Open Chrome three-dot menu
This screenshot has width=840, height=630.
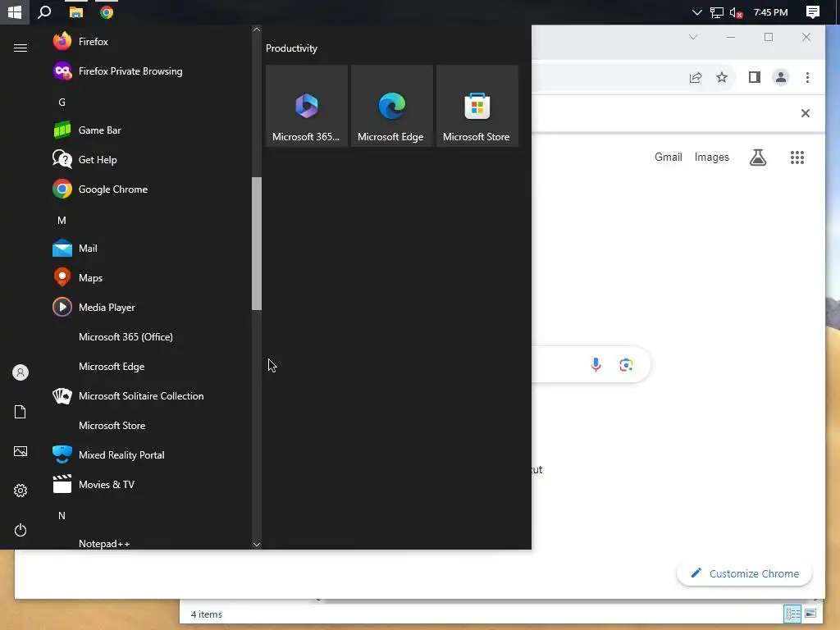click(807, 78)
